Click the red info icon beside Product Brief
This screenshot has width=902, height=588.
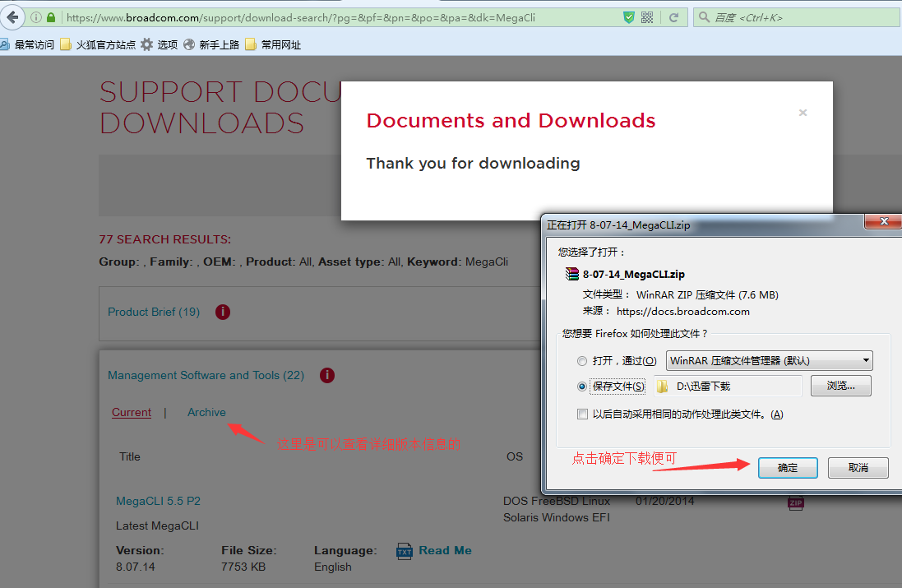tap(222, 313)
